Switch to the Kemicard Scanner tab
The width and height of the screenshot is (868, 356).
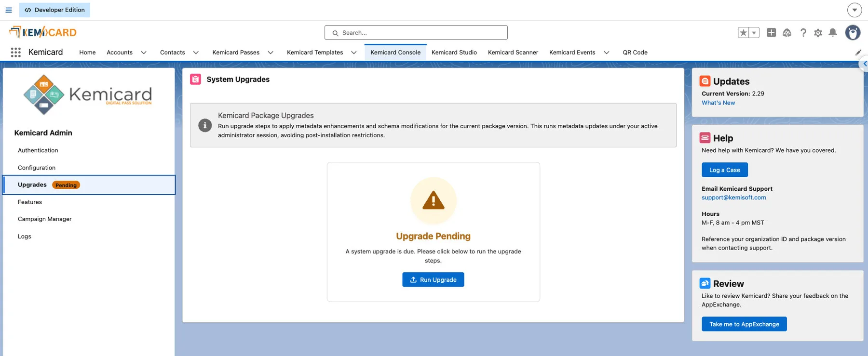click(x=513, y=53)
